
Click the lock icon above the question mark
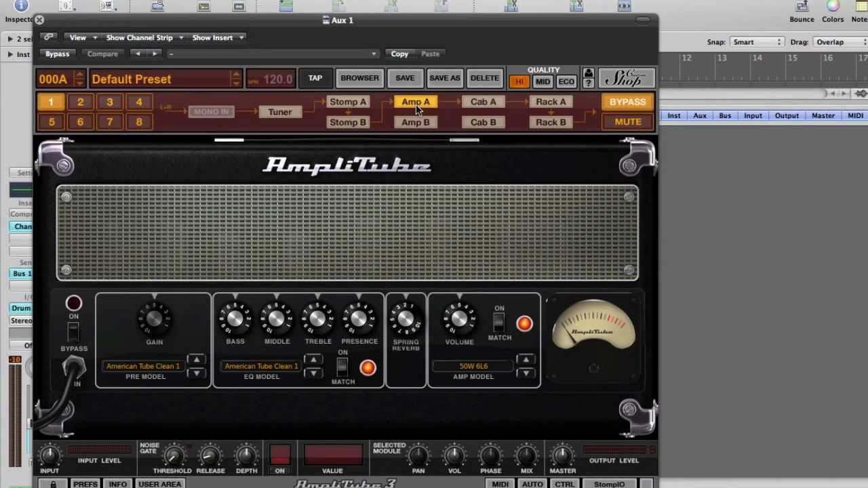tap(588, 73)
